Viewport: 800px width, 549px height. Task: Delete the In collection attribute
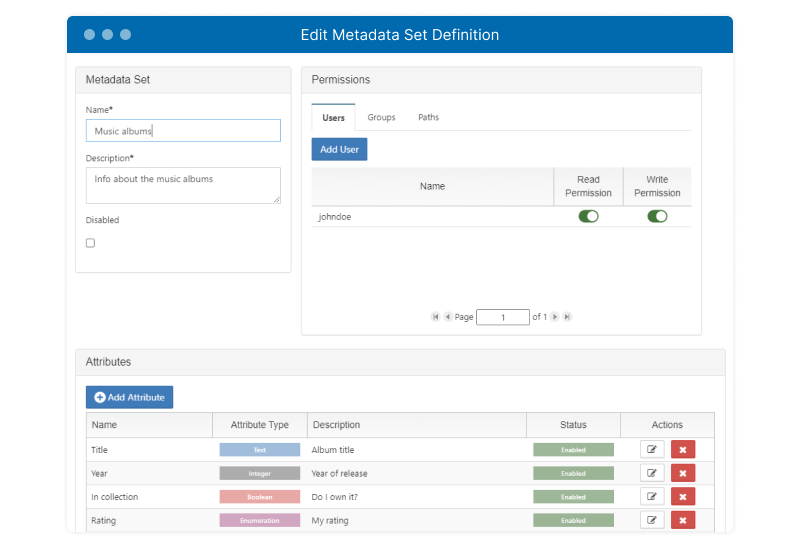[683, 497]
